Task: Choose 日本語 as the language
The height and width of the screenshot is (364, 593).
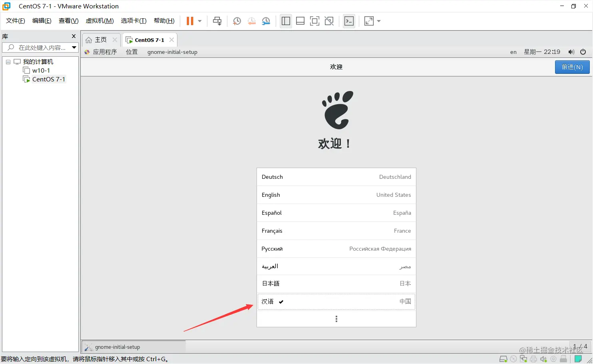Action: (336, 283)
